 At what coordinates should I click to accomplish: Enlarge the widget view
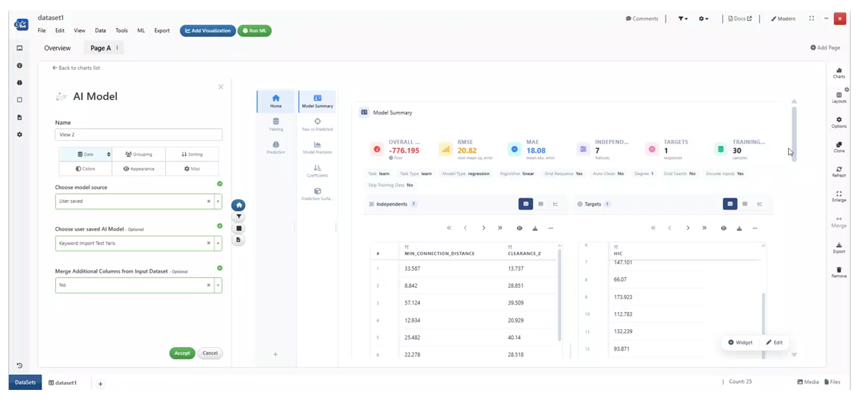coord(839,196)
